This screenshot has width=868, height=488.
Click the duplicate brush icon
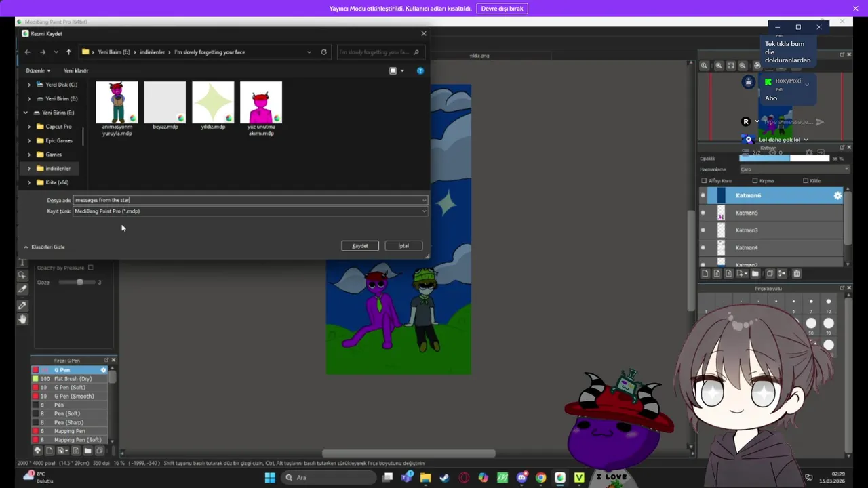[99, 451]
